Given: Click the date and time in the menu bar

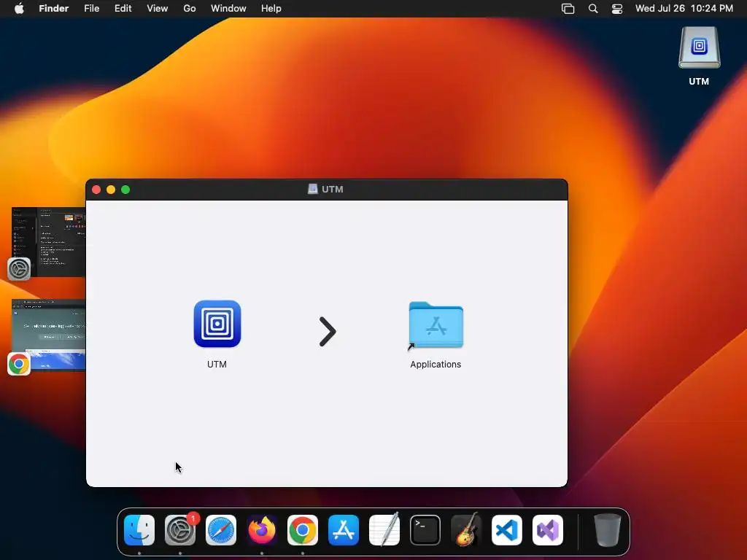Looking at the screenshot, I should (x=684, y=9).
